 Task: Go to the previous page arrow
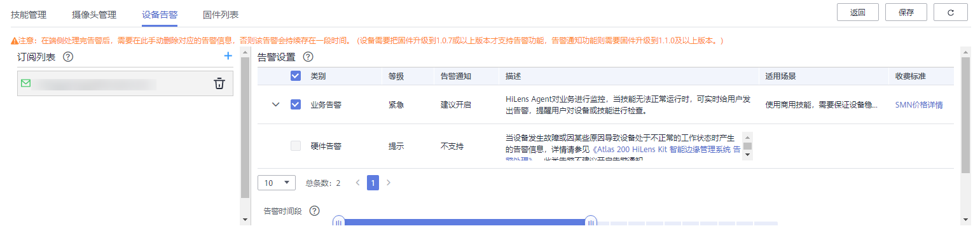358,183
